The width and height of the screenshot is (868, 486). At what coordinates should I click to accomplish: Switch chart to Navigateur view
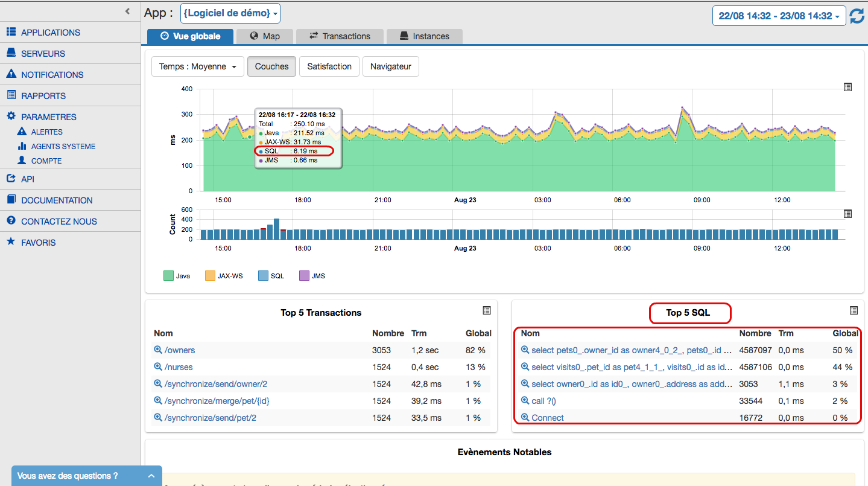(390, 66)
